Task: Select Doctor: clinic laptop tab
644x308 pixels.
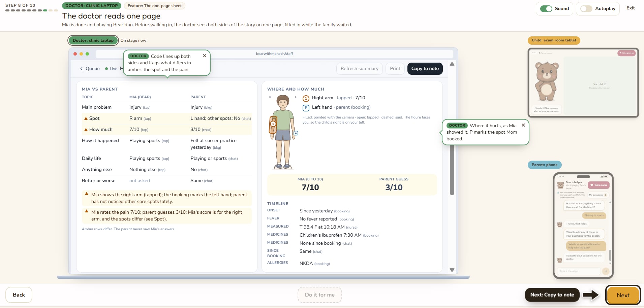Action: point(93,40)
